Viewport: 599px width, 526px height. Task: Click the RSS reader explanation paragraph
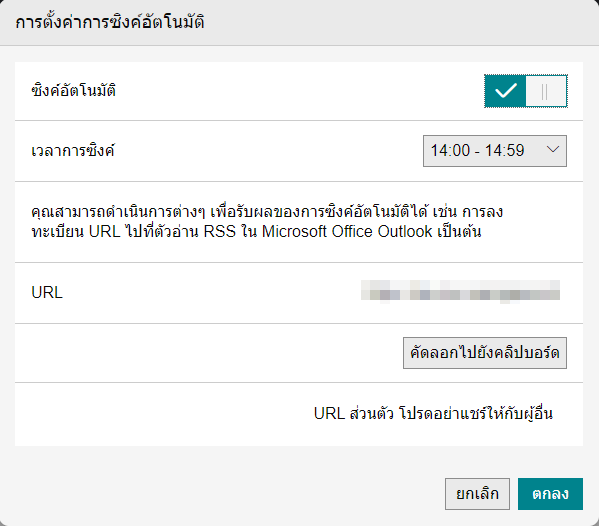click(x=267, y=222)
